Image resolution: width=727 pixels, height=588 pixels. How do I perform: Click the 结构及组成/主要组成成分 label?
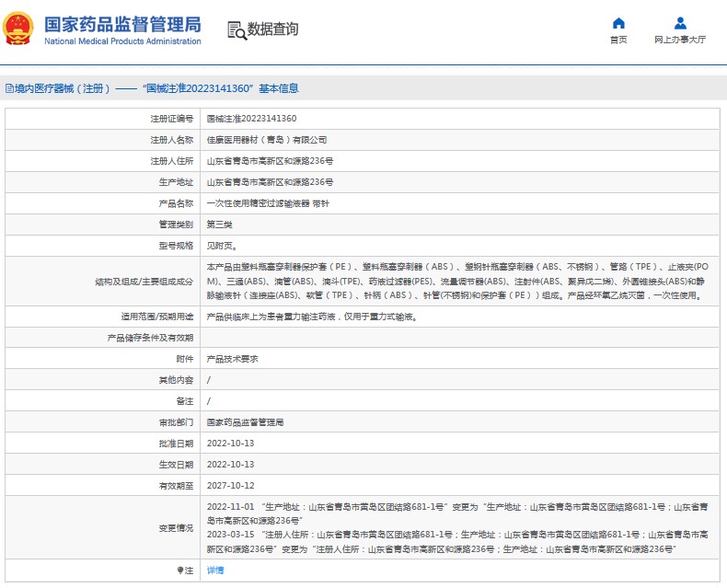[144, 282]
